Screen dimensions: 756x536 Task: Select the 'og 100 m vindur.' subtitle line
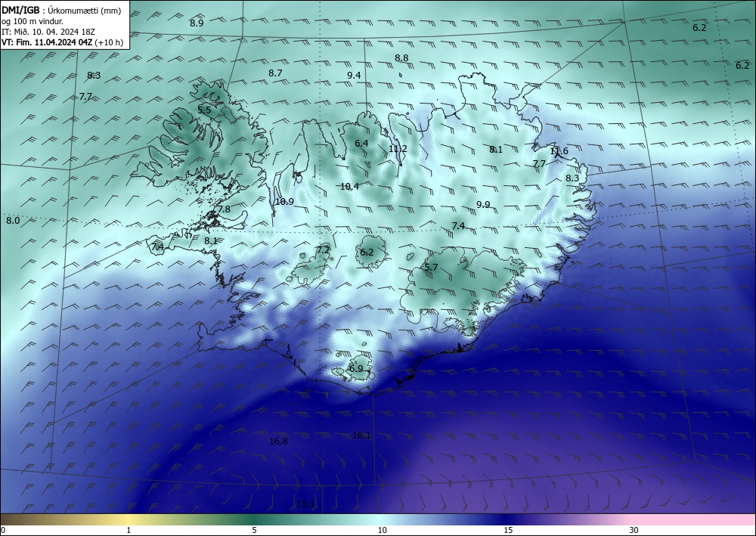point(33,21)
